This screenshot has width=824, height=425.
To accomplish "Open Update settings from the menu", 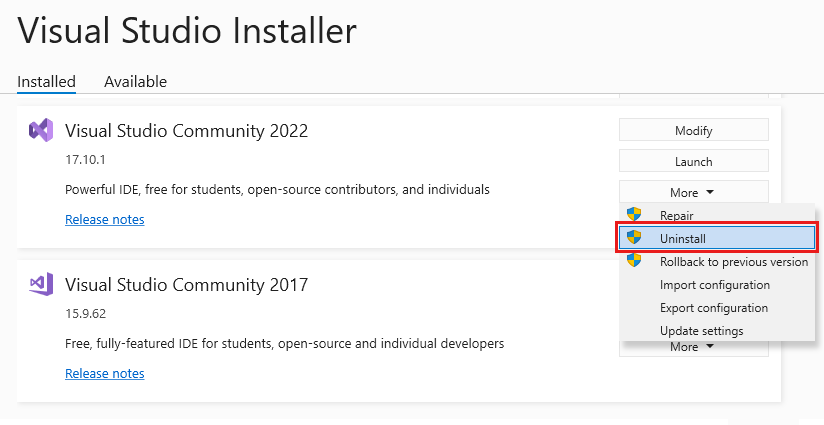I will 701,331.
